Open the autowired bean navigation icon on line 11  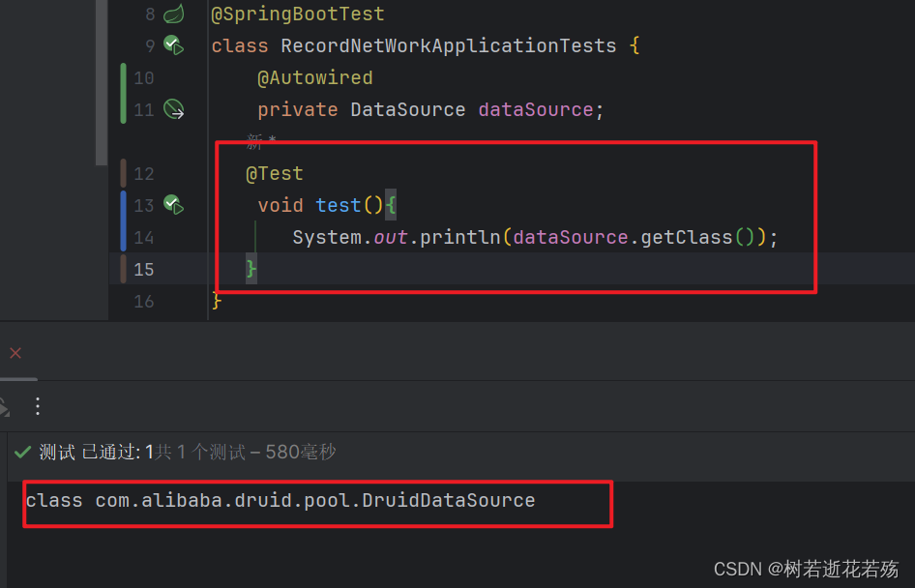175,109
